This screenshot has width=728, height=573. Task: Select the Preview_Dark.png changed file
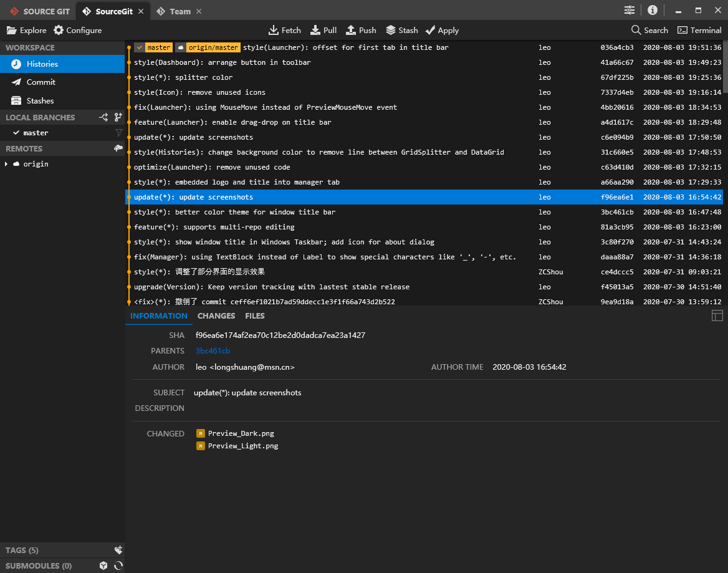click(x=241, y=433)
